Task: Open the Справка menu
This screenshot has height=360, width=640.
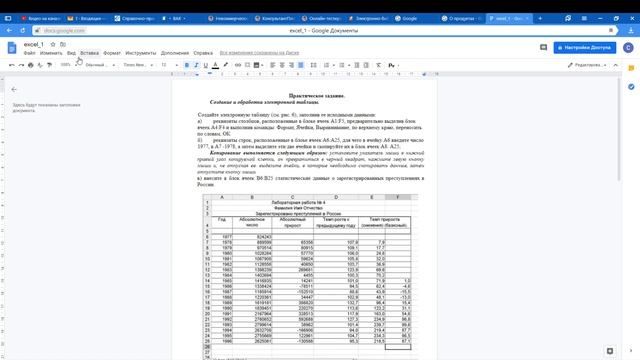Action: (203, 53)
